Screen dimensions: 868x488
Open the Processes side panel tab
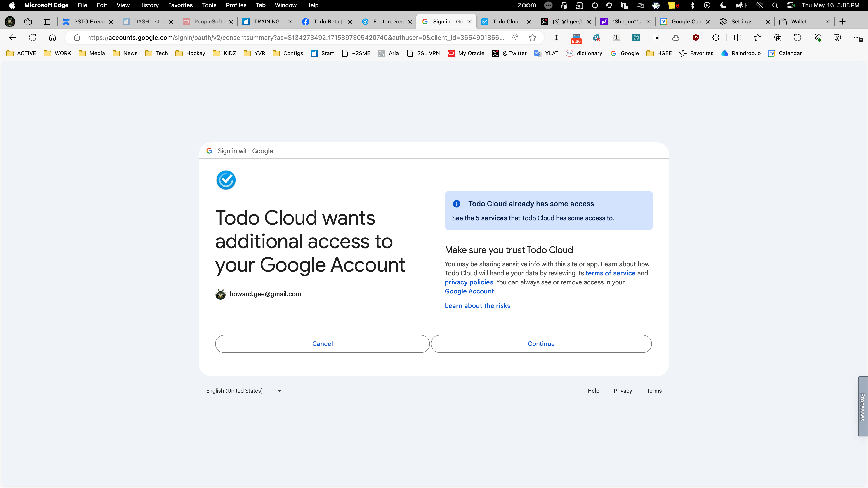coord(863,406)
